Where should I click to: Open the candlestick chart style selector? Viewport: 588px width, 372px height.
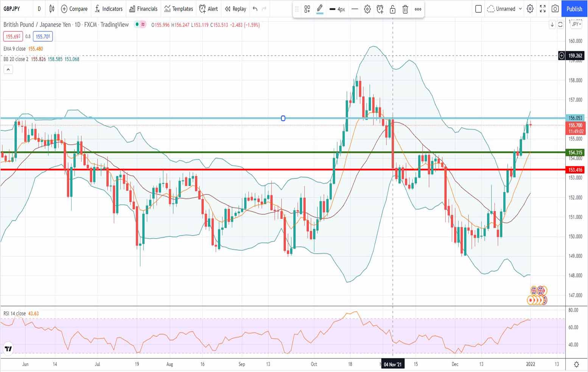52,9
